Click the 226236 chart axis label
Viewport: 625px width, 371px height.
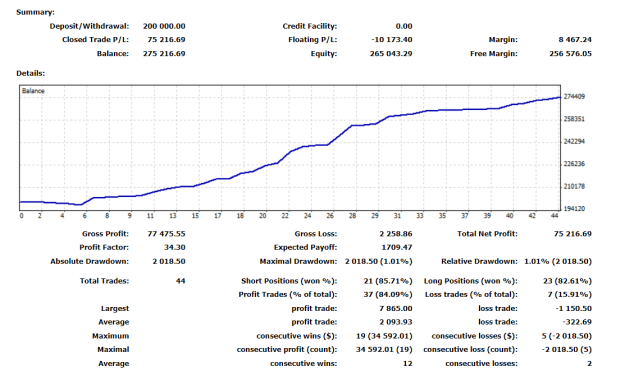pos(574,164)
